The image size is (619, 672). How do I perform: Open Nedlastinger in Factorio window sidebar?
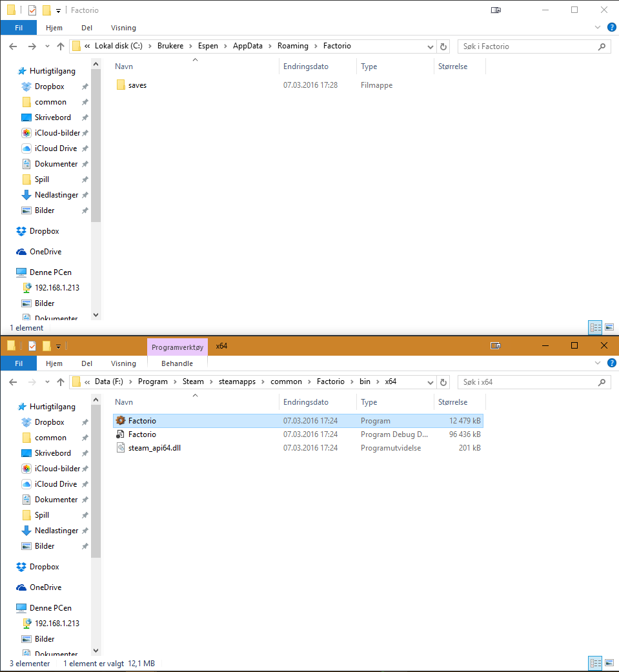[56, 195]
